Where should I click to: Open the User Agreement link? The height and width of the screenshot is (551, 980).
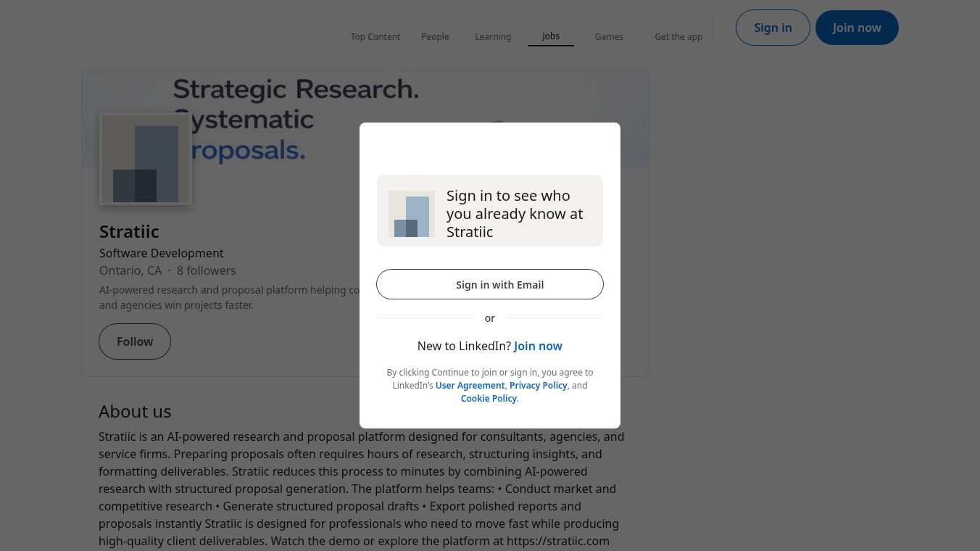[470, 385]
